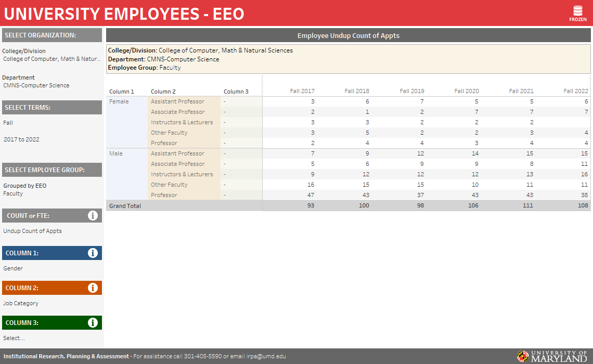Click the Column 3 info icon

93,323
